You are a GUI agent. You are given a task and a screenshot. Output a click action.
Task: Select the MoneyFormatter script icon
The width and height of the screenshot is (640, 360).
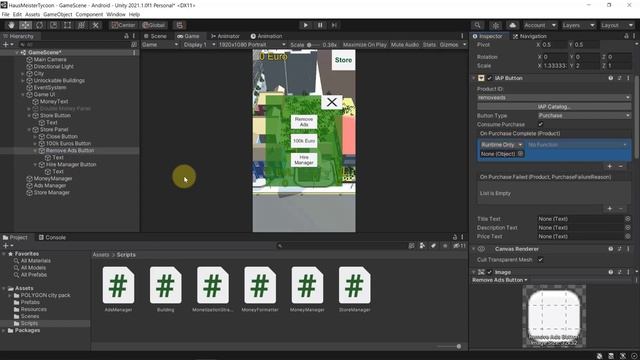coord(260,285)
